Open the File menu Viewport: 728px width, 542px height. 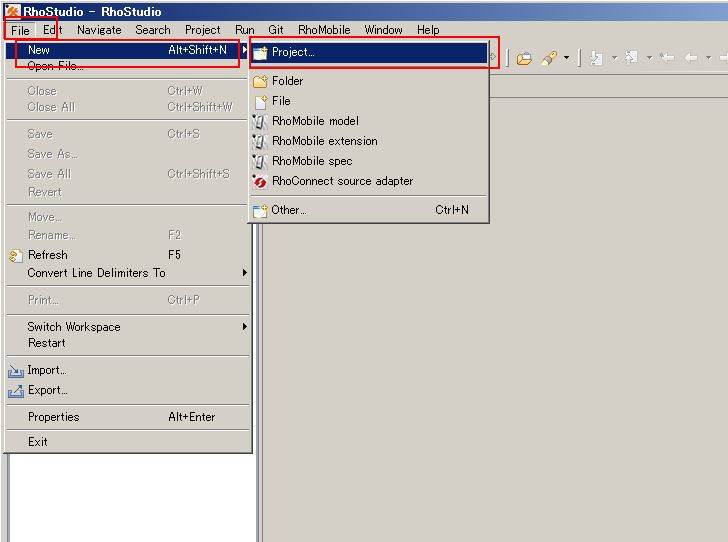(20, 31)
